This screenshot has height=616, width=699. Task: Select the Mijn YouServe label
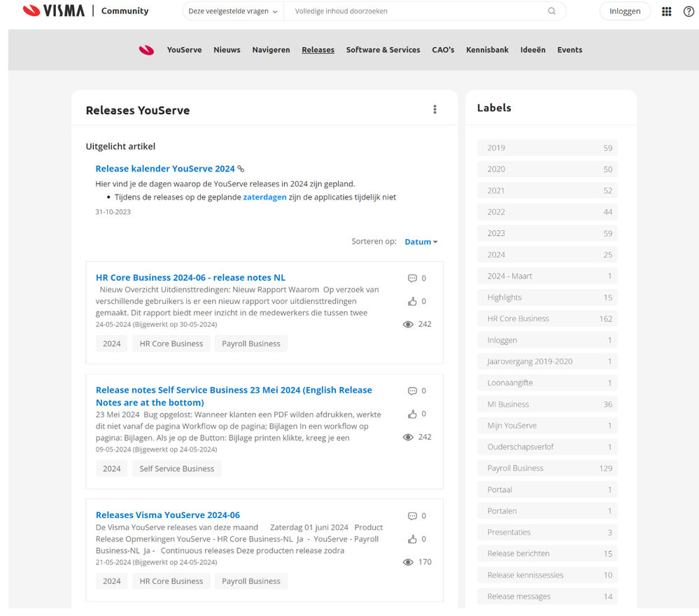click(547, 426)
